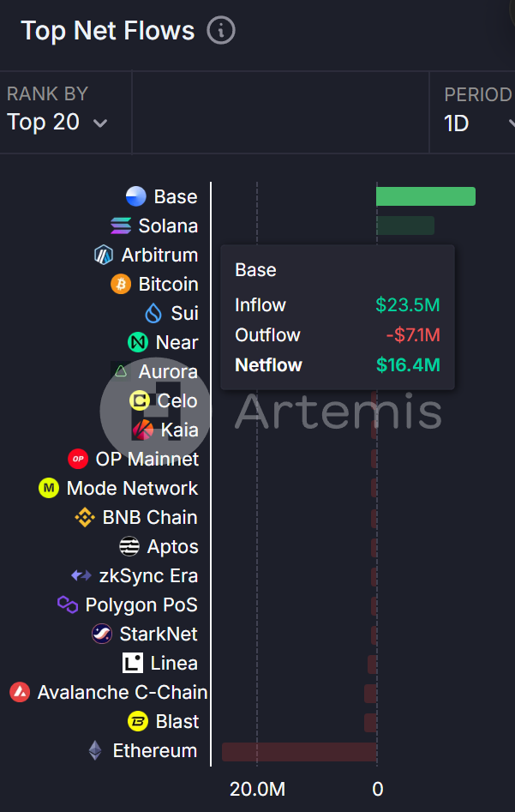The width and height of the screenshot is (515, 812).
Task: Open the Top 20 rank-by dropdown
Action: point(56,123)
